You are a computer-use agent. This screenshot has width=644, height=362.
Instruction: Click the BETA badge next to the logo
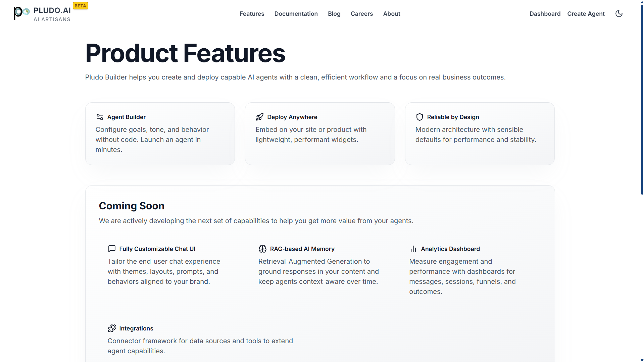tap(80, 6)
